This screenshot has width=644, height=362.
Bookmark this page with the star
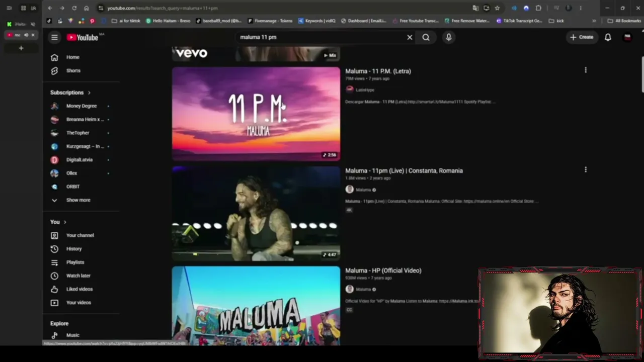(x=497, y=8)
